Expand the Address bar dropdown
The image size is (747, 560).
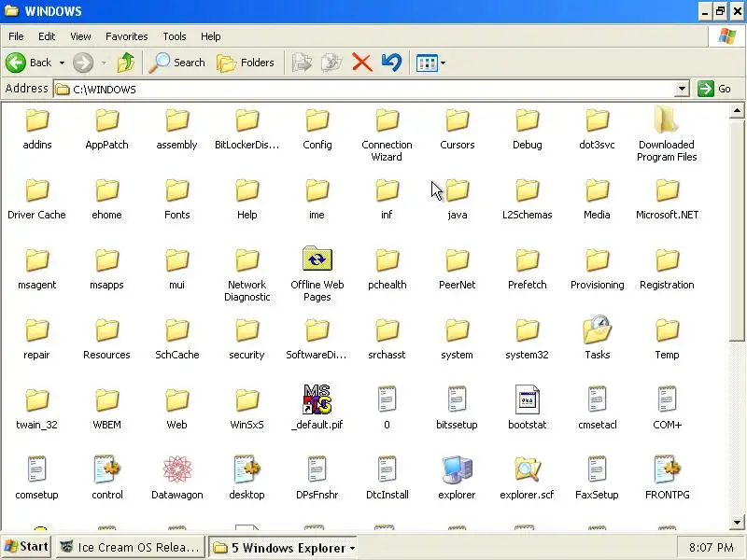point(683,89)
